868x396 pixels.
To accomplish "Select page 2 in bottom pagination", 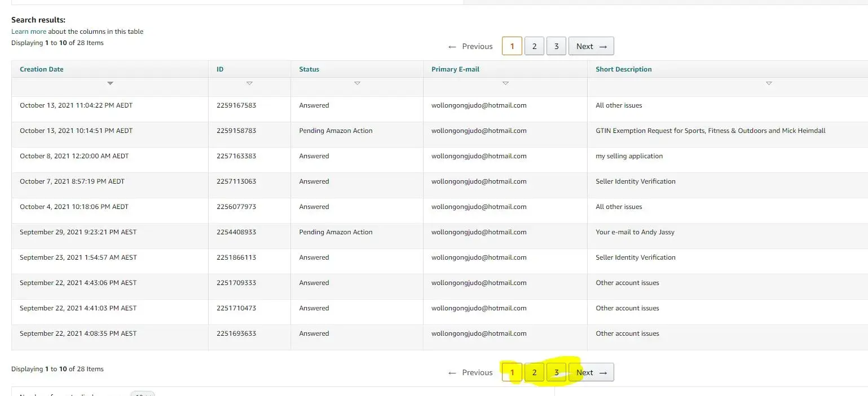I will tap(534, 372).
